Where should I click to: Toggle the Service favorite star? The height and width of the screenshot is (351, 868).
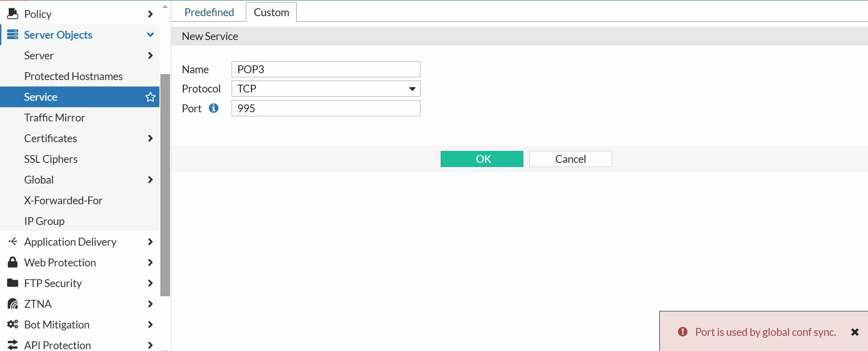(150, 97)
